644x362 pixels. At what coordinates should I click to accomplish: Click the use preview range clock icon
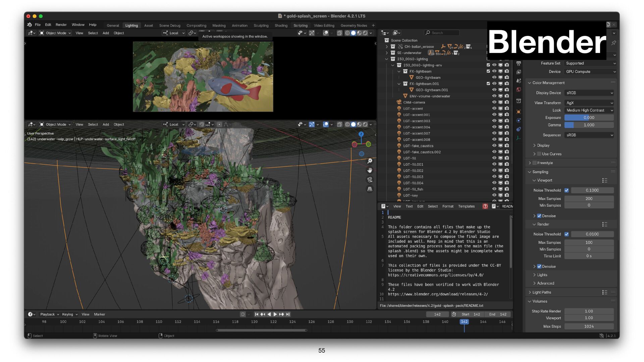point(454,314)
